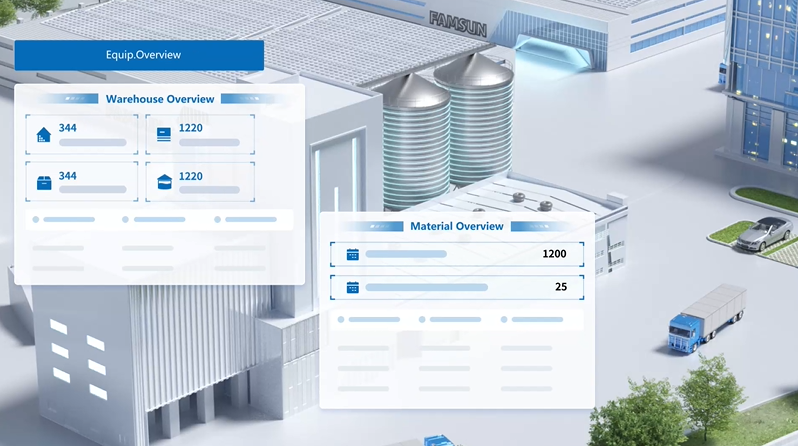Select the first dot in Warehouse table header
The width and height of the screenshot is (798, 446).
37,219
